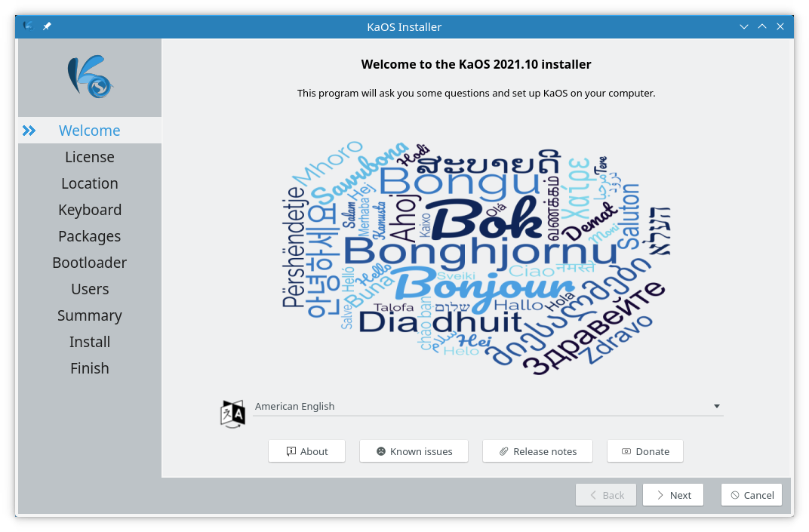The width and height of the screenshot is (809, 532).
Task: Click the Welcome to KaOS 2021.10 installer heading
Action: (x=476, y=64)
